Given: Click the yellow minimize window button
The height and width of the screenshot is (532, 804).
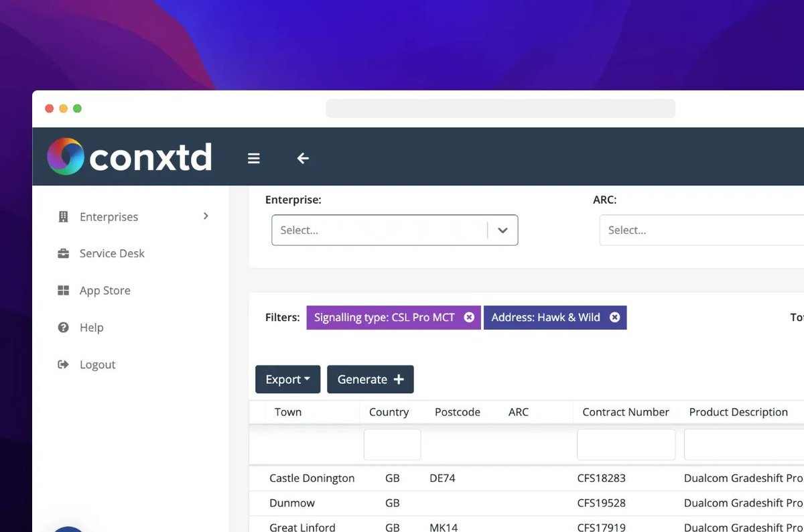Looking at the screenshot, I should click(63, 109).
